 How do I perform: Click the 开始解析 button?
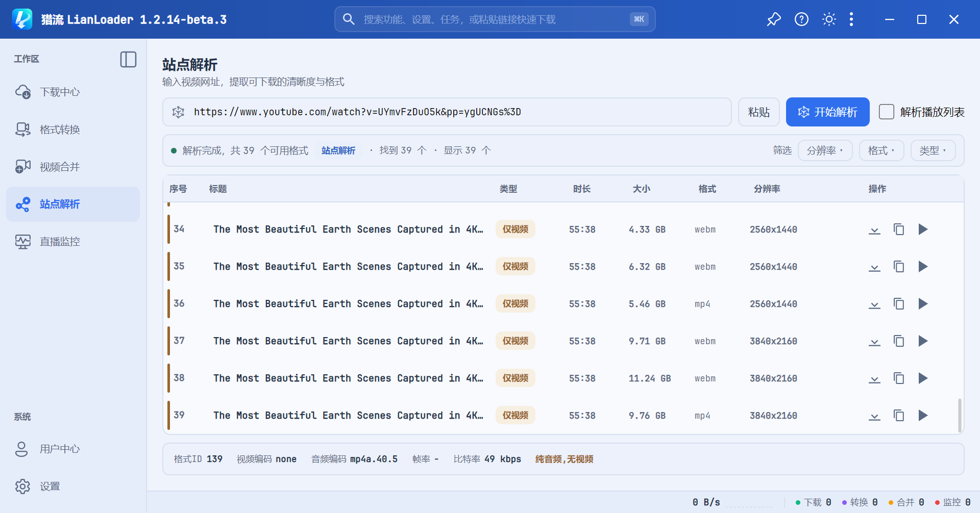pos(827,112)
